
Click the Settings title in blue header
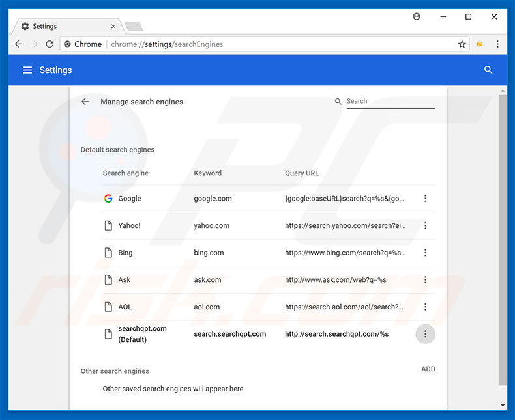(x=56, y=70)
